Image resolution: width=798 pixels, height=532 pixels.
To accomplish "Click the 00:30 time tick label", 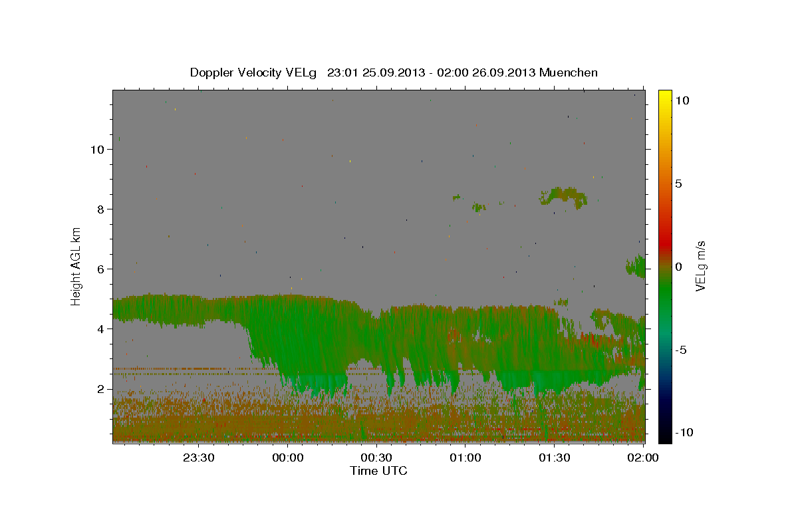I will pos(376,458).
